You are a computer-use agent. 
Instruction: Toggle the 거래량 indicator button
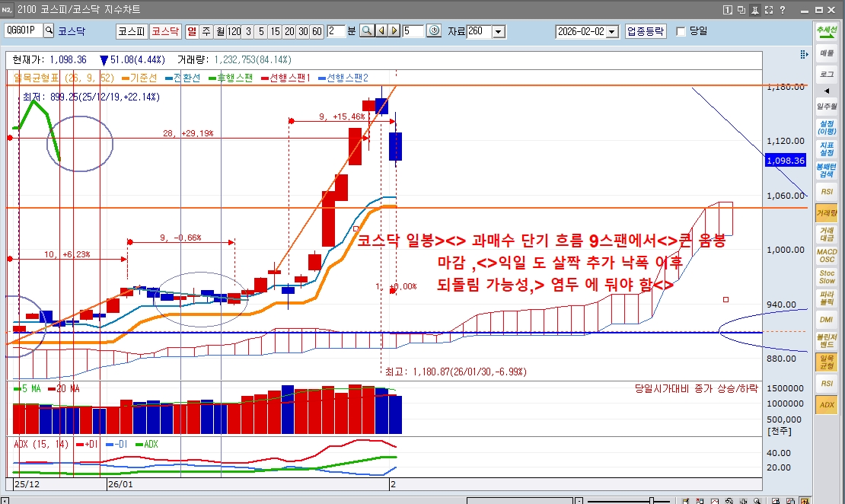point(826,214)
